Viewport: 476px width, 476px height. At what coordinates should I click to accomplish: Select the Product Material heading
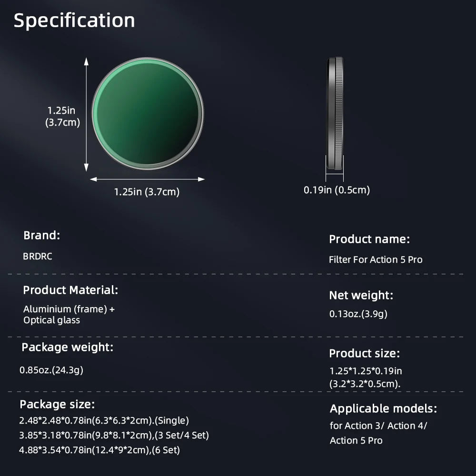coord(70,290)
